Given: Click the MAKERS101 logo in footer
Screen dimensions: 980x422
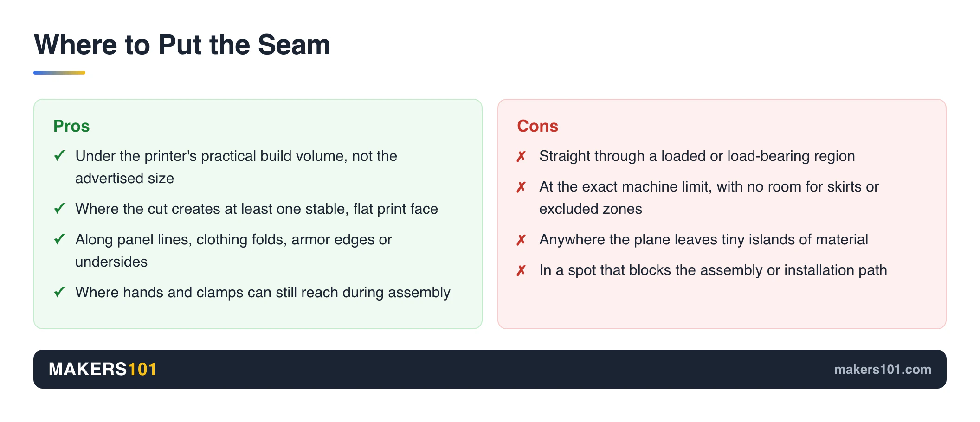Looking at the screenshot, I should 103,370.
